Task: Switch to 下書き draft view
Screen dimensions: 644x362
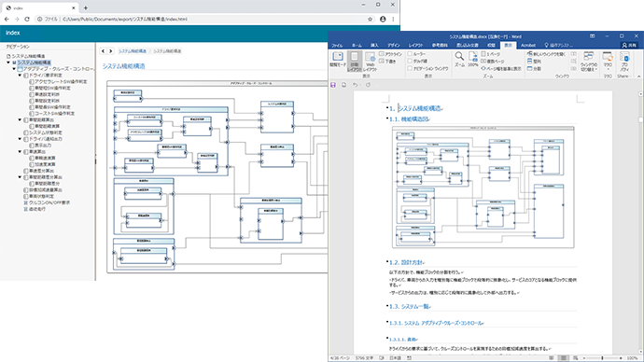Action: point(387,62)
